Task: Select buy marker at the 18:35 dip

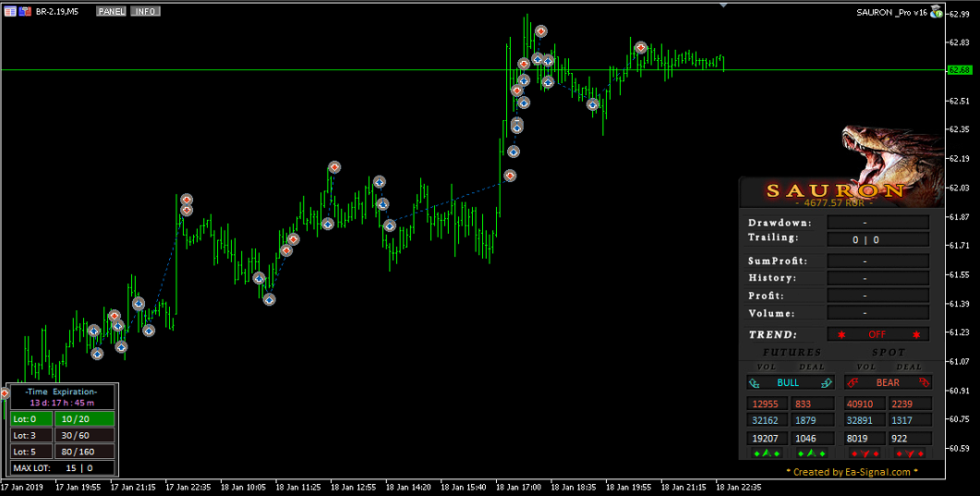Action: click(592, 105)
